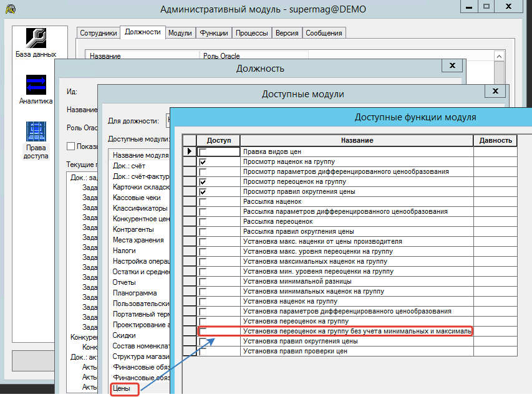Select the Планограмма module
532x397 pixels.
coord(135,293)
